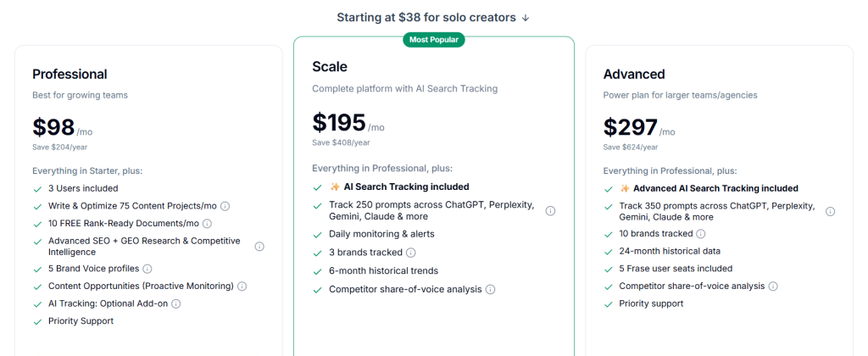868x356 pixels.
Task: Show info for Track 350 prompts feature
Action: pos(830,211)
